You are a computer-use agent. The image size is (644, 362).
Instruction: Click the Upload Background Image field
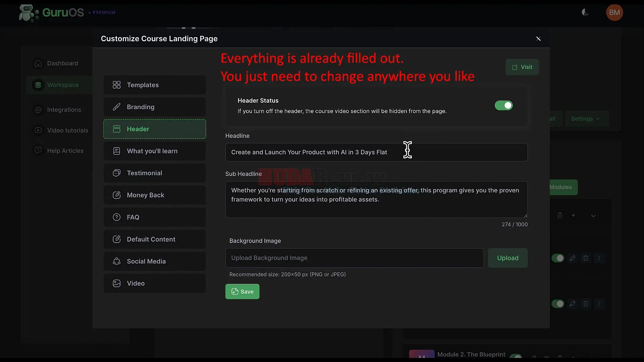pyautogui.click(x=354, y=258)
